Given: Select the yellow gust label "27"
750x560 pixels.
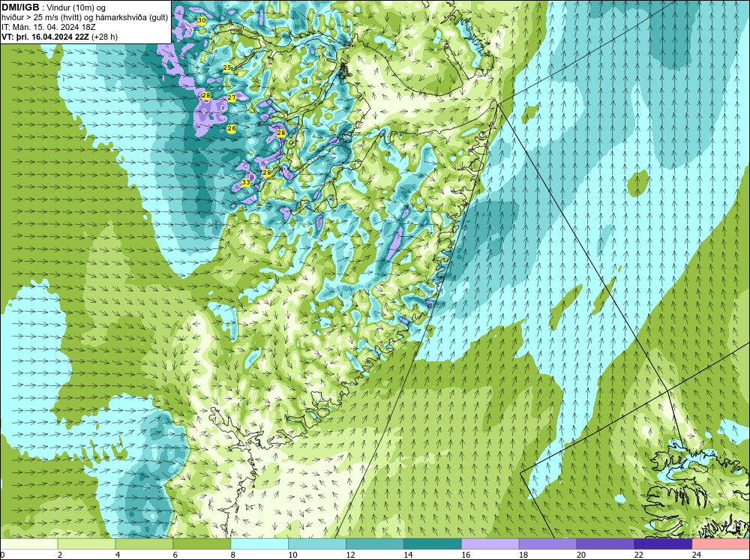Looking at the screenshot, I should 232,97.
